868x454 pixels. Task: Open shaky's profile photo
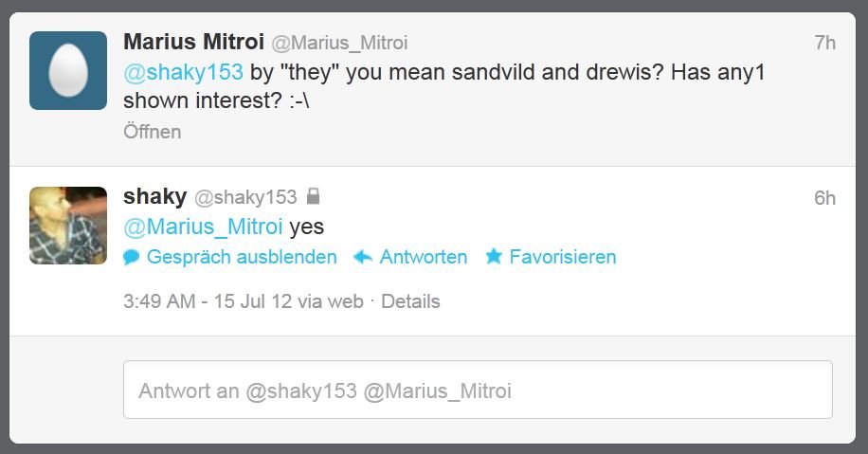(68, 226)
